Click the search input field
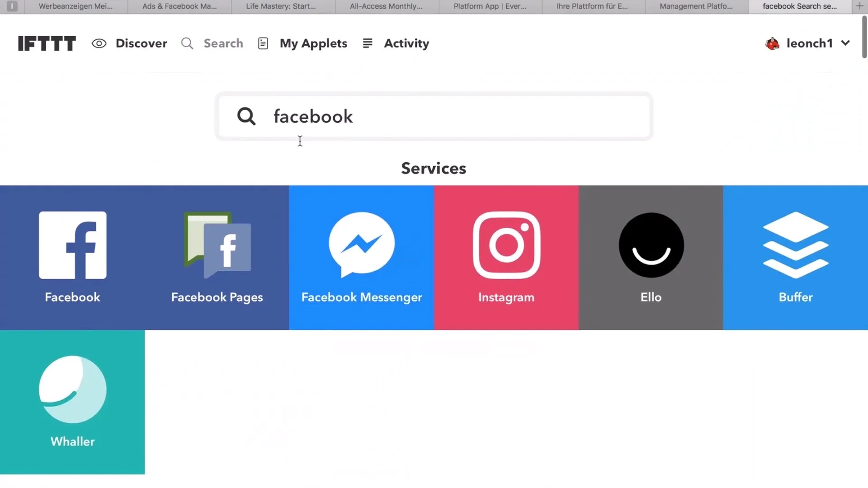868x488 pixels. click(434, 116)
